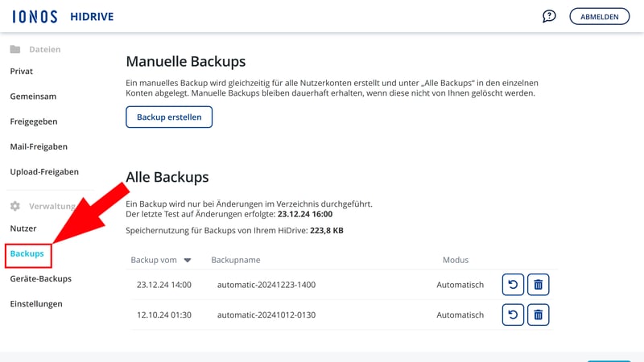
Task: Delete the automatic-20241223-1400 backup
Action: tap(539, 285)
